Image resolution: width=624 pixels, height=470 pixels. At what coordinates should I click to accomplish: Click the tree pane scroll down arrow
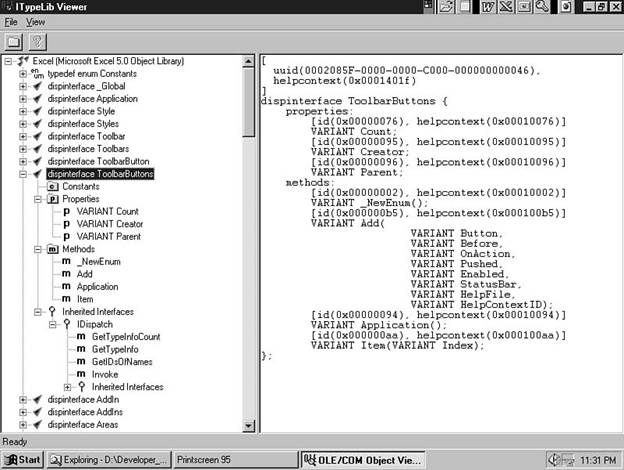249,426
